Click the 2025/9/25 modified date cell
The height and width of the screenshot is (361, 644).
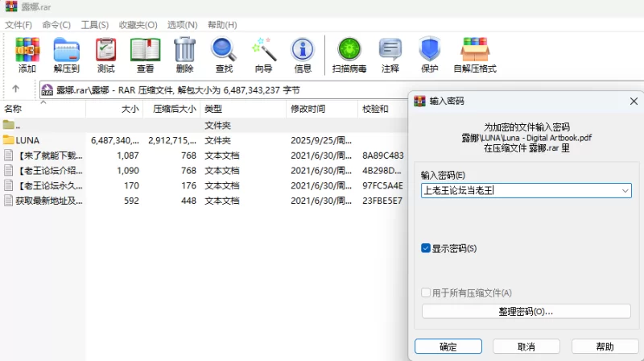(321, 141)
